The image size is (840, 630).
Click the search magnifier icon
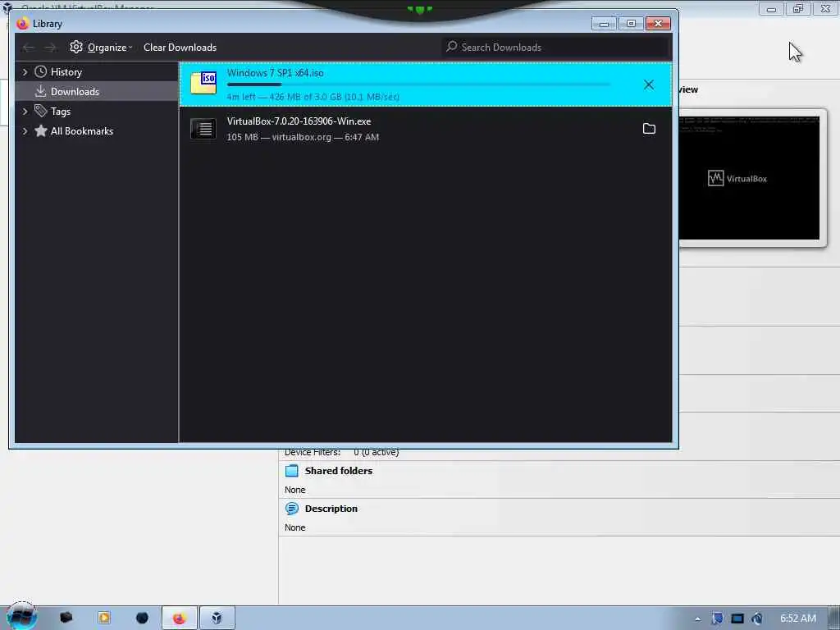[452, 47]
